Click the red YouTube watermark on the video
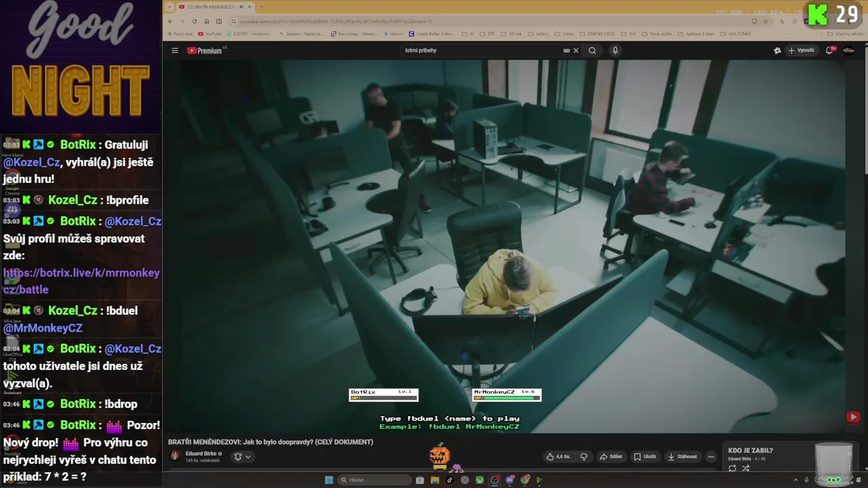This screenshot has width=868, height=488. click(853, 418)
